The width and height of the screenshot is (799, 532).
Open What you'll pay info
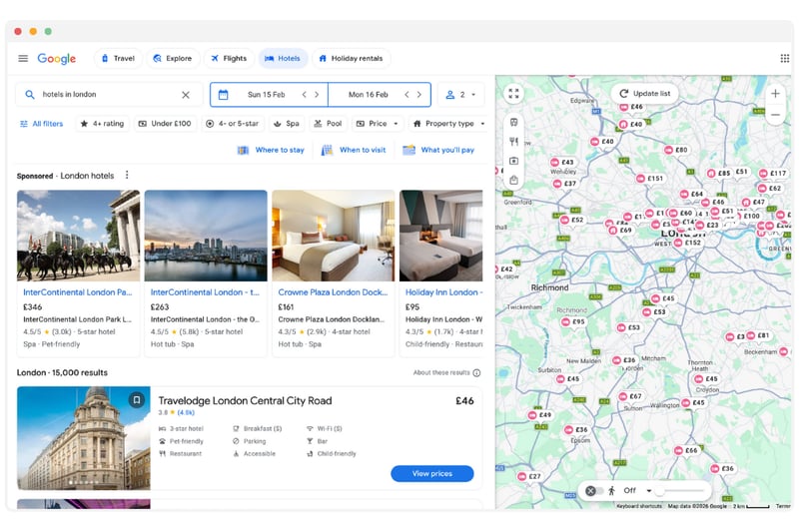pyautogui.click(x=438, y=150)
